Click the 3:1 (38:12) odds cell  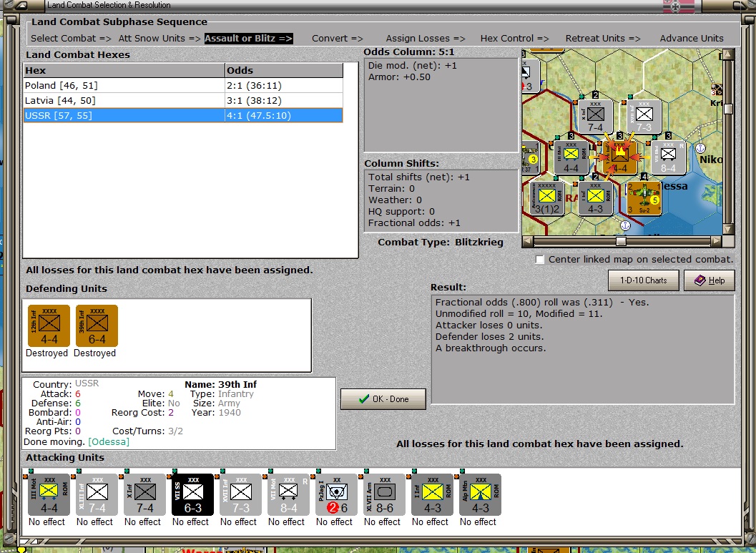[284, 100]
